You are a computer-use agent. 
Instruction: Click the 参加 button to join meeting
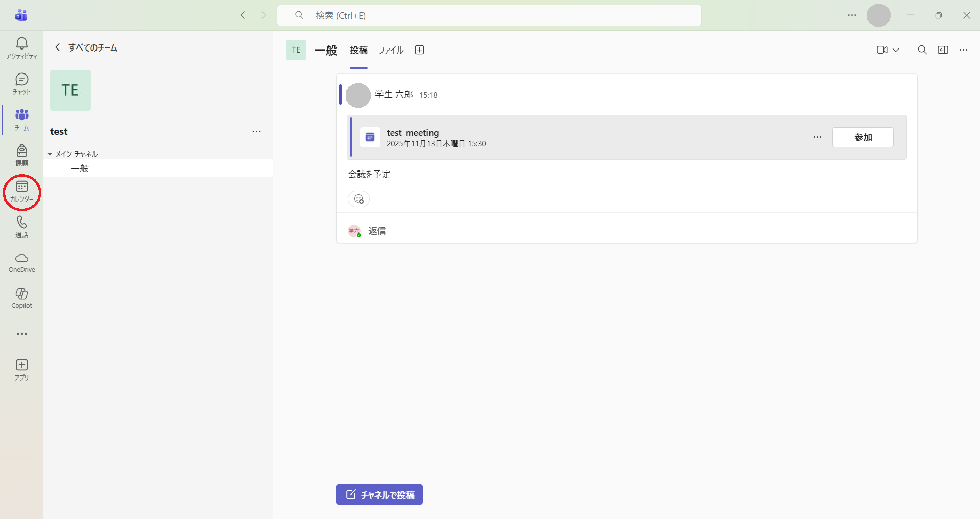(x=863, y=137)
